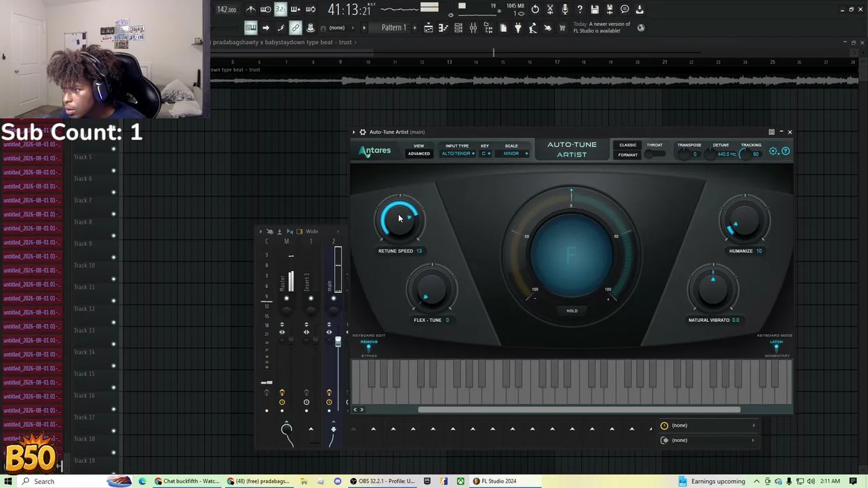This screenshot has height=488, width=868.
Task: Open the mixer output (none) dropdown
Action: pos(707,441)
